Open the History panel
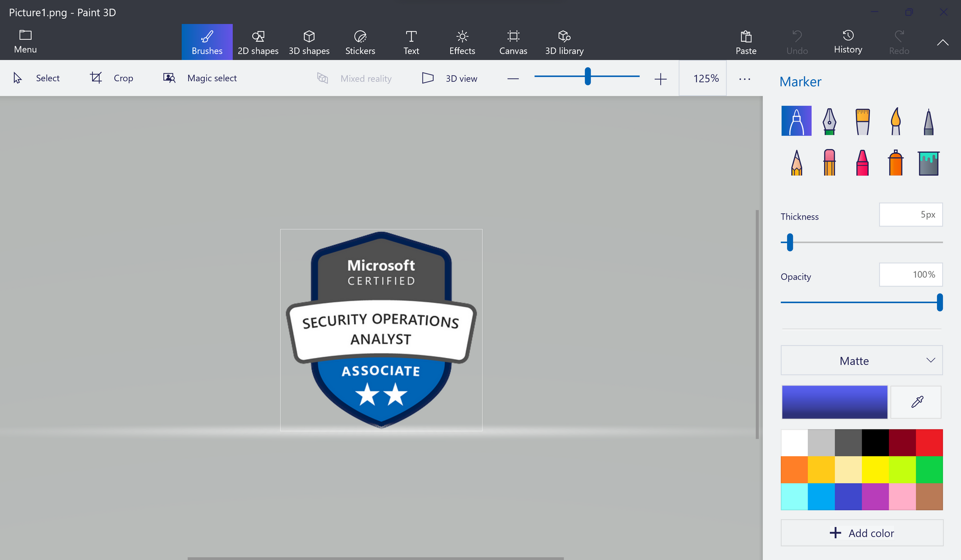Viewport: 961px width, 560px height. tap(848, 41)
